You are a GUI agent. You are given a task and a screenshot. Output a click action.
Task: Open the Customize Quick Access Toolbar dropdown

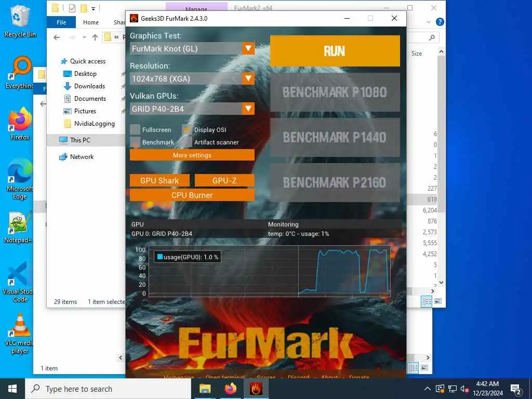click(93, 8)
